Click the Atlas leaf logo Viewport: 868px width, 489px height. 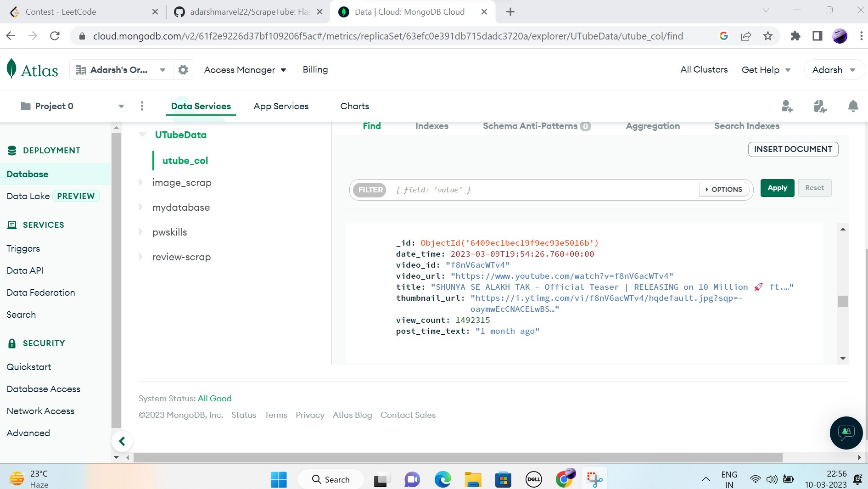click(x=12, y=69)
